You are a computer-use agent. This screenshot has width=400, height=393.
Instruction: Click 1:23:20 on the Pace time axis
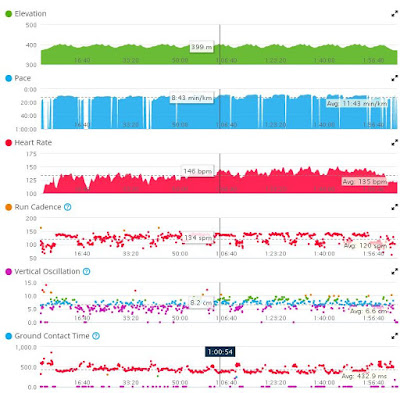point(275,125)
